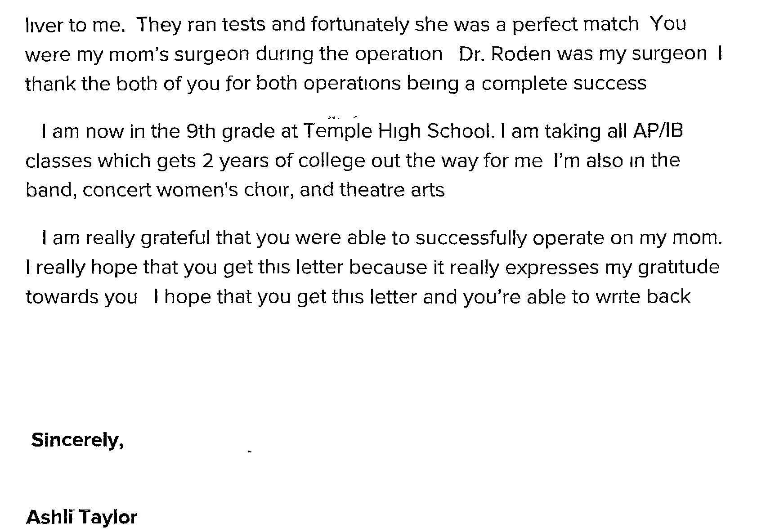Click the phrase 2 years of college

[283, 161]
